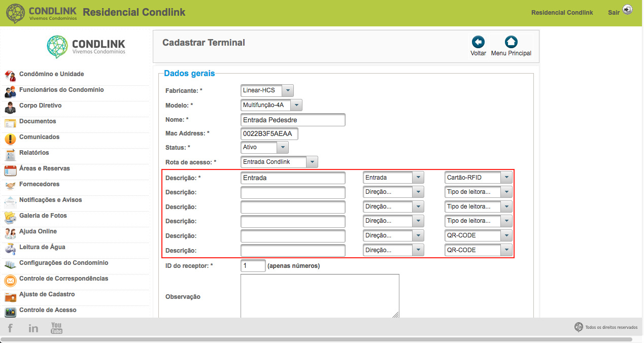Open the Entrada direction dropdown in first row
The width and height of the screenshot is (644, 343).
393,178
